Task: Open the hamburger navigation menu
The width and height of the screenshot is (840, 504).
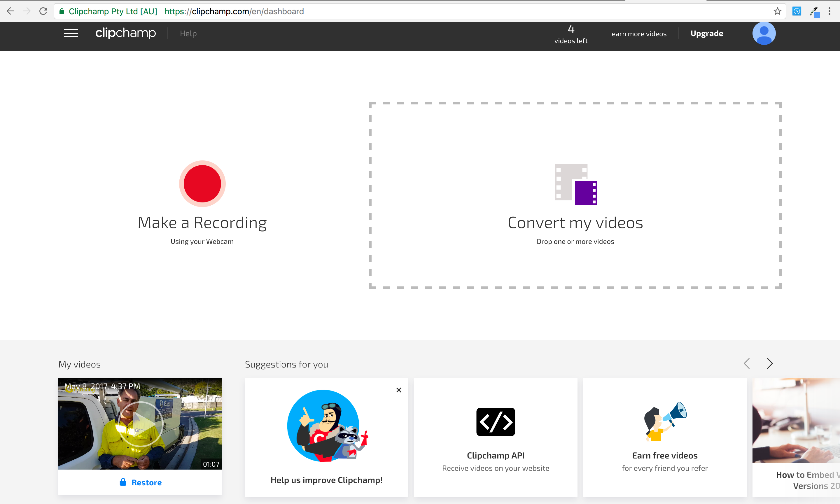Action: 71,33
